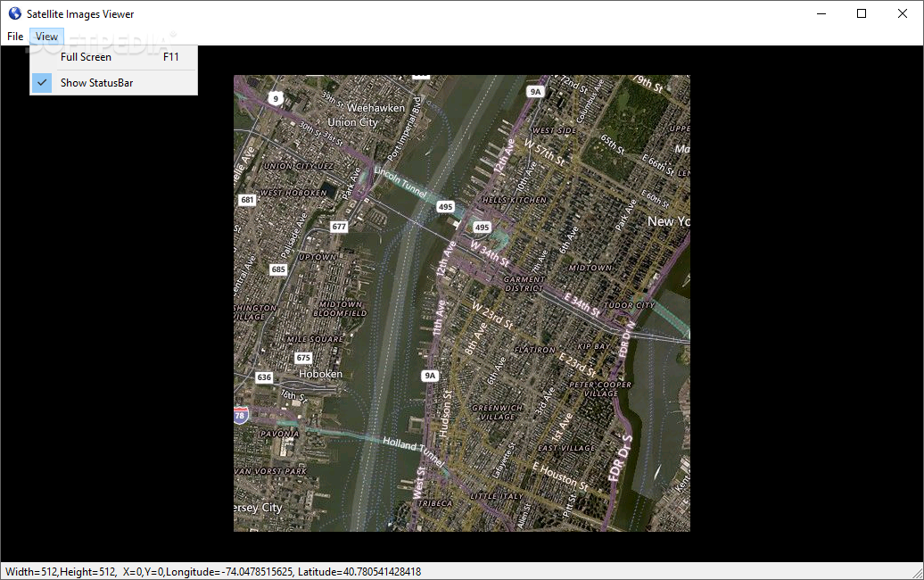Click the Union City label on the map
Viewport: 924px width, 580px height.
tap(352, 122)
